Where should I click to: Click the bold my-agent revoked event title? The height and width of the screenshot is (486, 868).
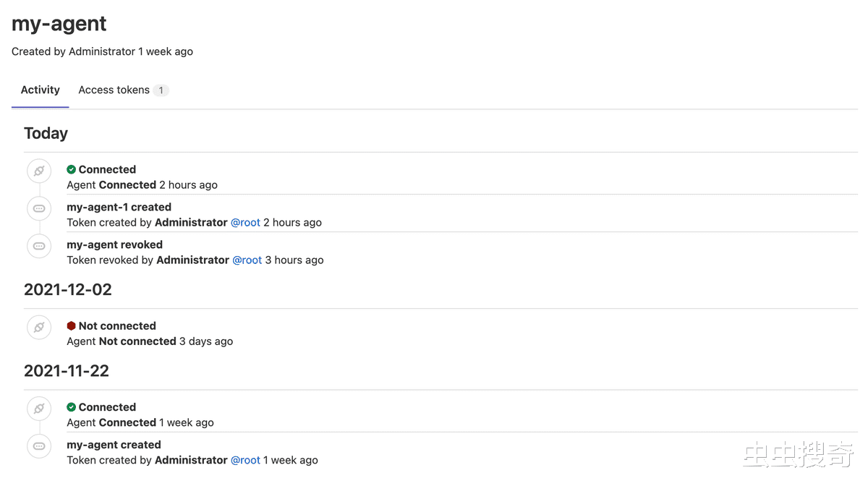(x=114, y=244)
